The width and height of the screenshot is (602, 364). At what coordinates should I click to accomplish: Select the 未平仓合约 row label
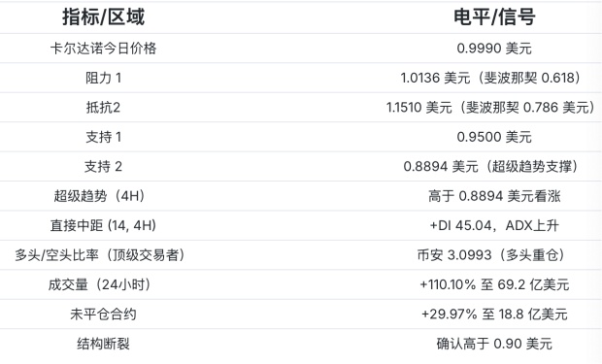(x=103, y=314)
